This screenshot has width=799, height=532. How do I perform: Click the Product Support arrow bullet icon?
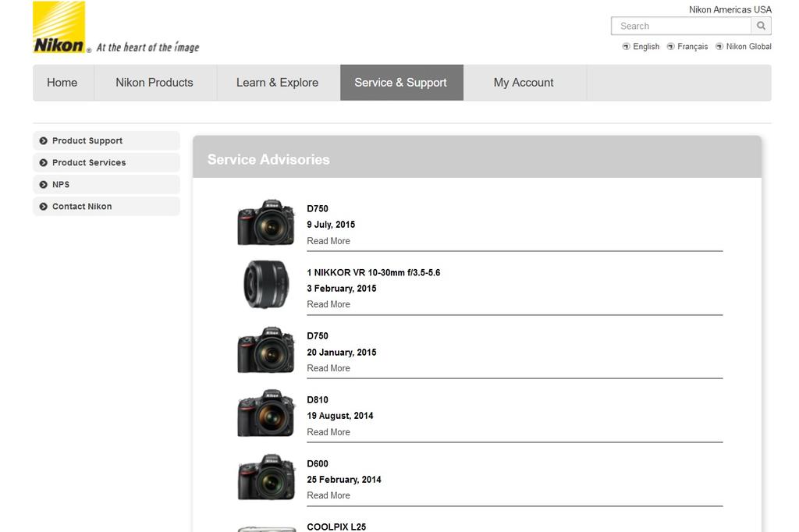click(44, 141)
